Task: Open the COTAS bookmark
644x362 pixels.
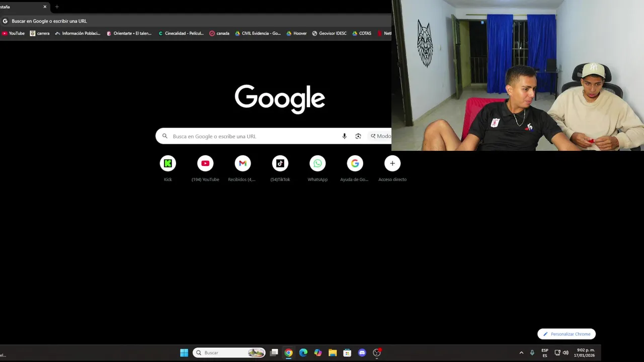Action: 362,33
